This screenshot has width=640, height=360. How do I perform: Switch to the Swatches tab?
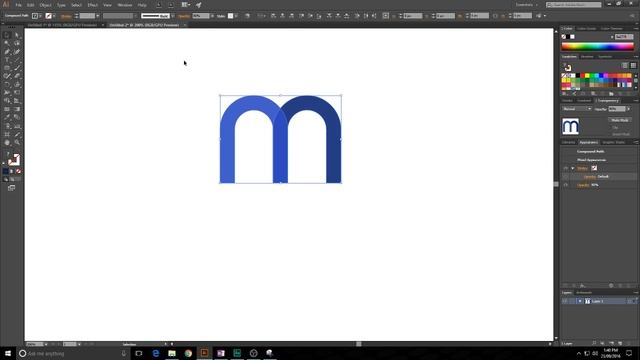pyautogui.click(x=569, y=57)
